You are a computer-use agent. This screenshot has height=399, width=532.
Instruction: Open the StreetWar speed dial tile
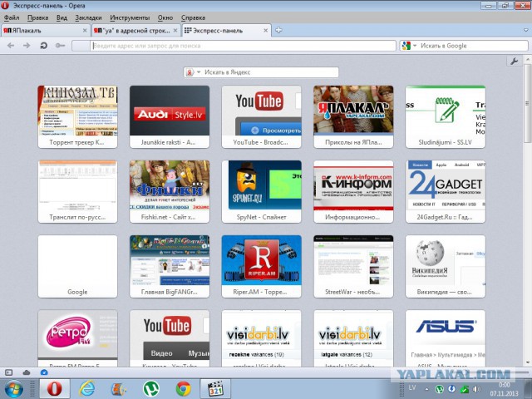coord(353,266)
